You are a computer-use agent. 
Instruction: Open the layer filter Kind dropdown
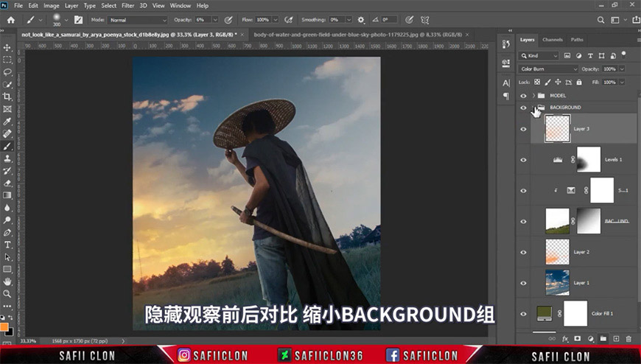pyautogui.click(x=539, y=55)
